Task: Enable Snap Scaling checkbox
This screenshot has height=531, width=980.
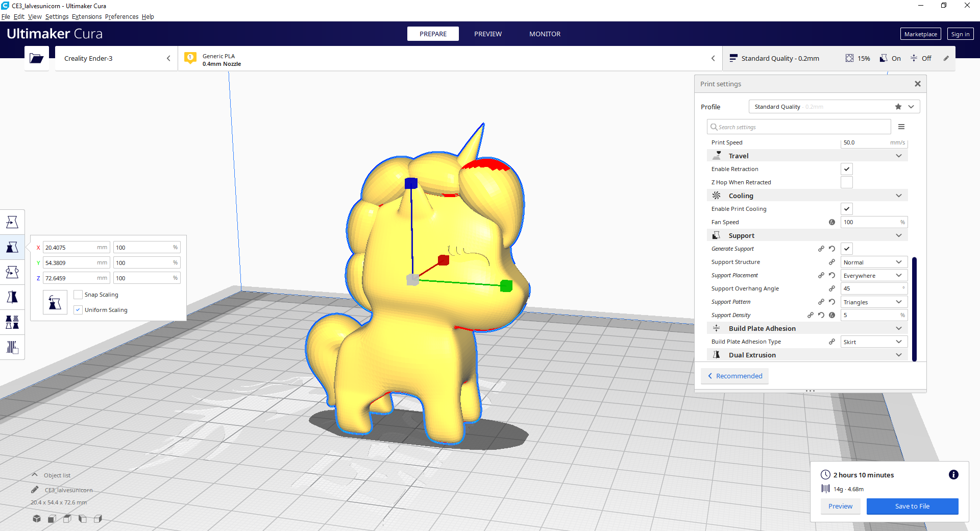Action: coord(78,295)
